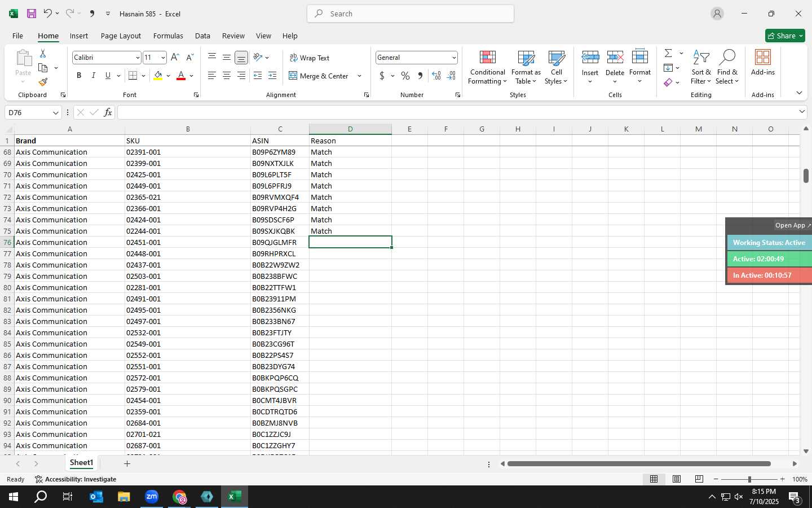Click Accessibility: Investigate in status bar
The image size is (812, 508).
pyautogui.click(x=76, y=479)
